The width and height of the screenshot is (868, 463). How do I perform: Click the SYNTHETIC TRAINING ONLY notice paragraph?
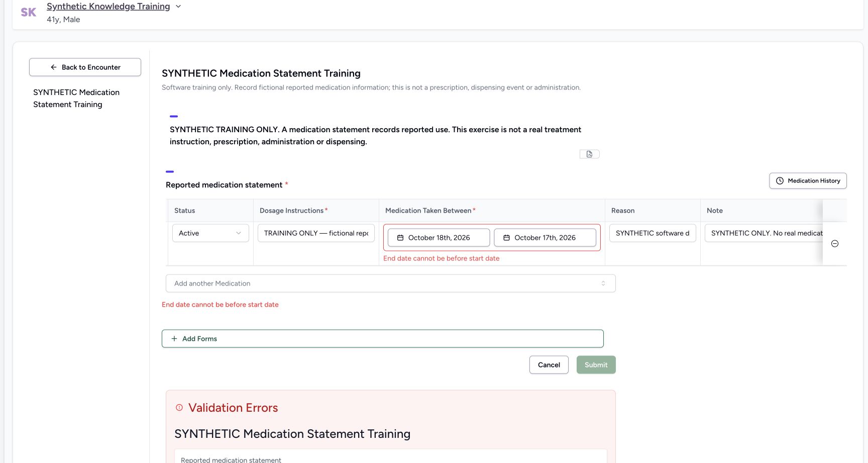coord(376,136)
